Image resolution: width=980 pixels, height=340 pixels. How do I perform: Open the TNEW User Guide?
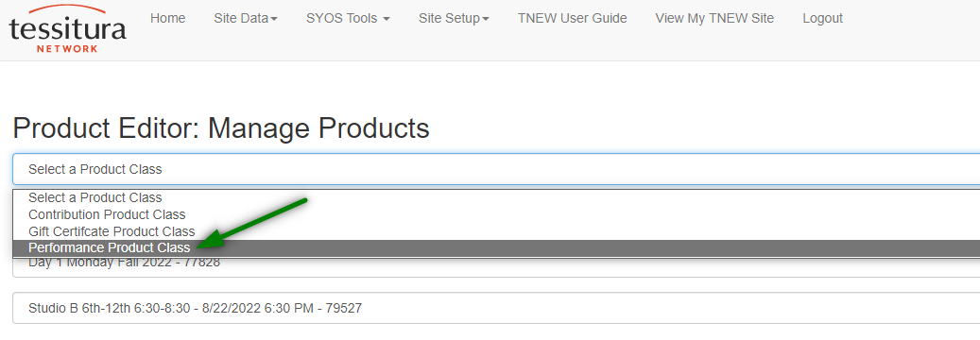pyautogui.click(x=573, y=19)
